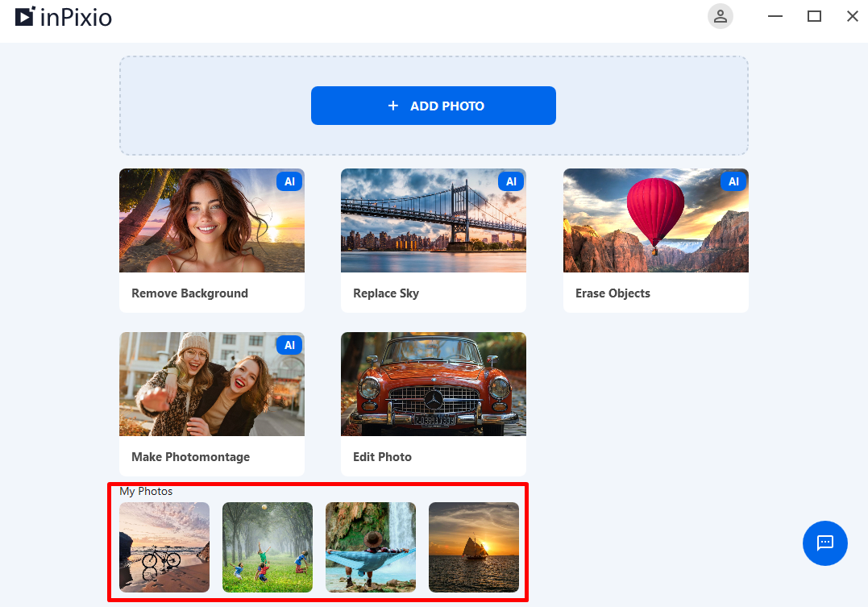Image resolution: width=868 pixels, height=607 pixels.
Task: Click the AI badge on Erase Objects
Action: [x=733, y=181]
